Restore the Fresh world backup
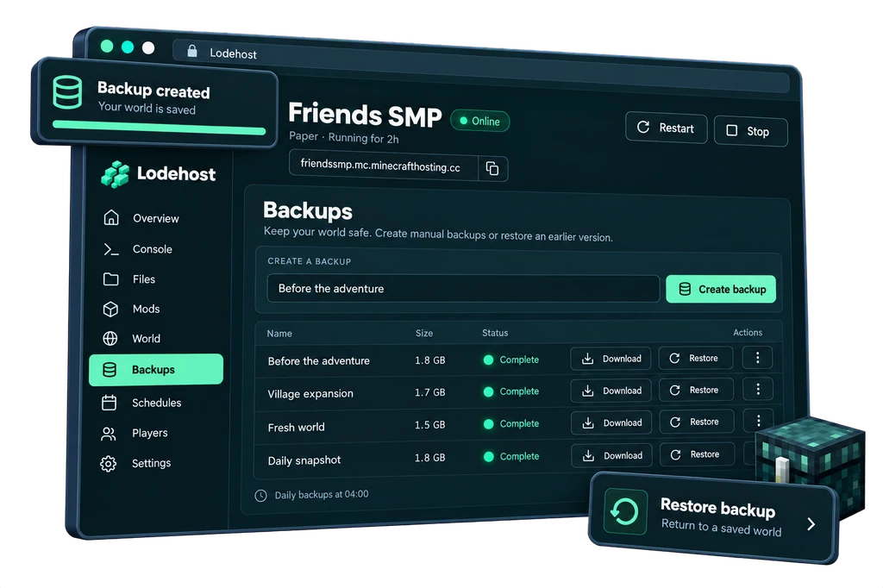The width and height of the screenshot is (883, 588). 697,422
